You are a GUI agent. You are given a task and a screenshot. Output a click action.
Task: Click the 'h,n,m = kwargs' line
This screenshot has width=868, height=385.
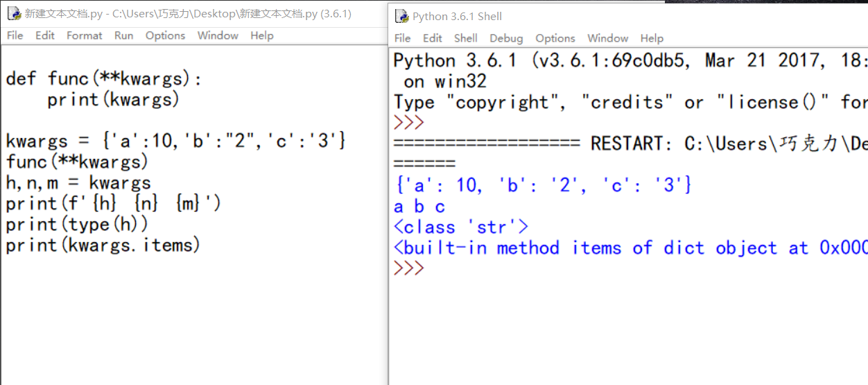pos(78,182)
